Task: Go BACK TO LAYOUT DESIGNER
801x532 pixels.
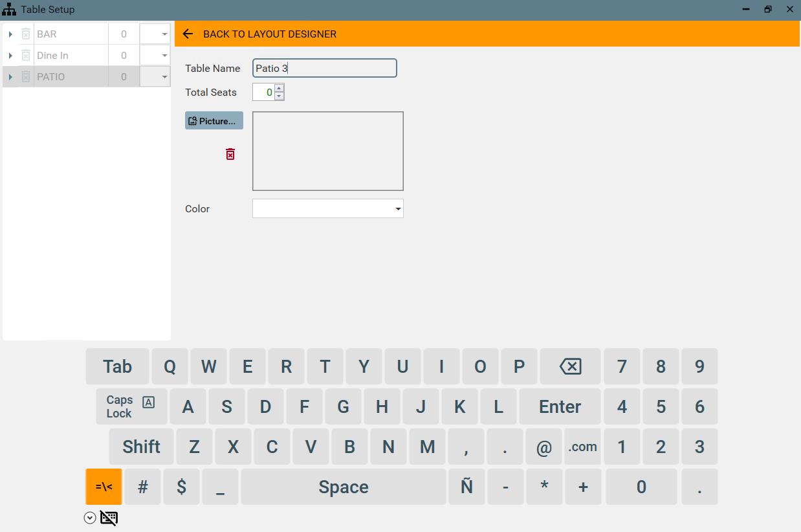Action: click(x=270, y=34)
